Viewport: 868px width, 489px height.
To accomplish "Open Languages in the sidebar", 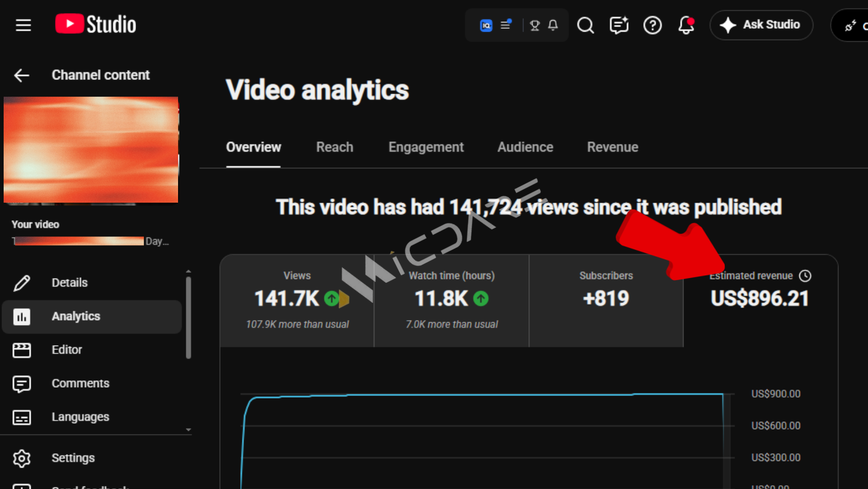I will [x=91, y=417].
